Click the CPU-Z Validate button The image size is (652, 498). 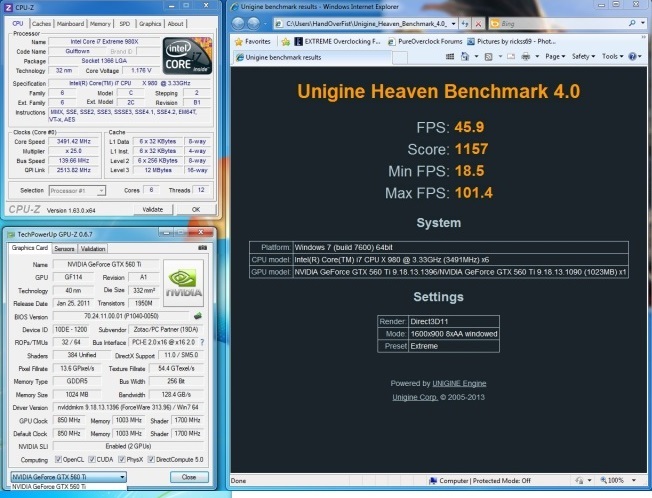pos(153,210)
